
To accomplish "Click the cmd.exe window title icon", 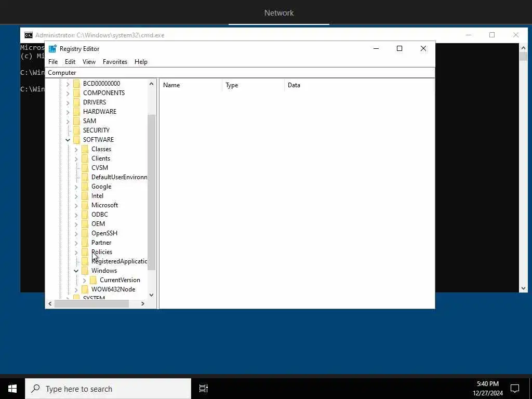I will tap(29, 35).
